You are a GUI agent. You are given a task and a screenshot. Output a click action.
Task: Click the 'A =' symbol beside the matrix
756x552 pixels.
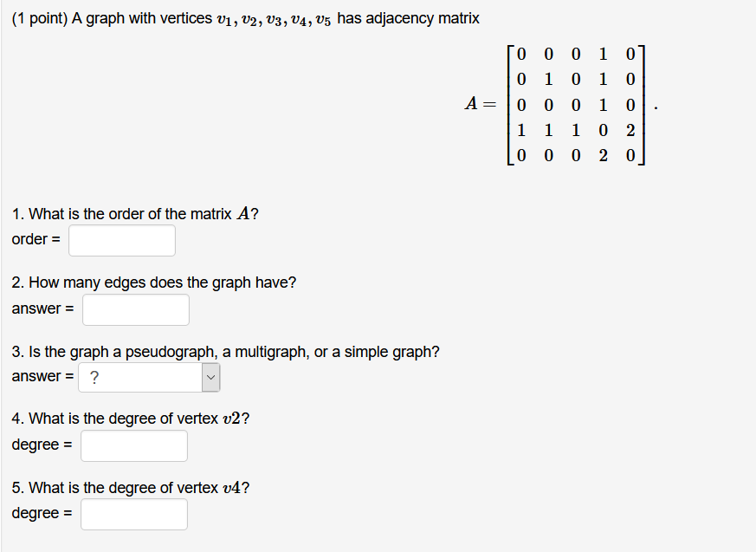[x=478, y=105]
